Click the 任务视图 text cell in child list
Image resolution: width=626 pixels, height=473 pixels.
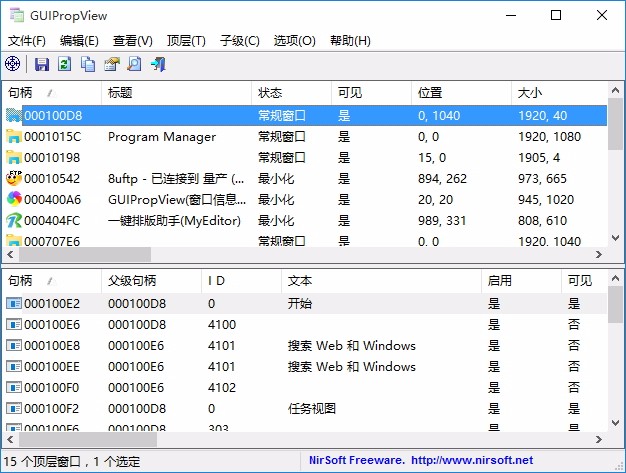(x=312, y=408)
